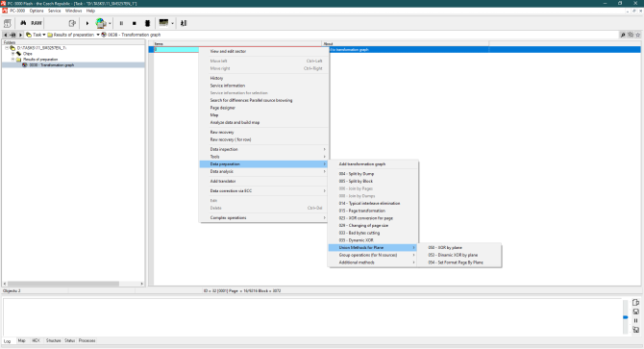Image resolution: width=644 pixels, height=349 pixels.
Task: Expand Tools submenu
Action: (x=263, y=157)
